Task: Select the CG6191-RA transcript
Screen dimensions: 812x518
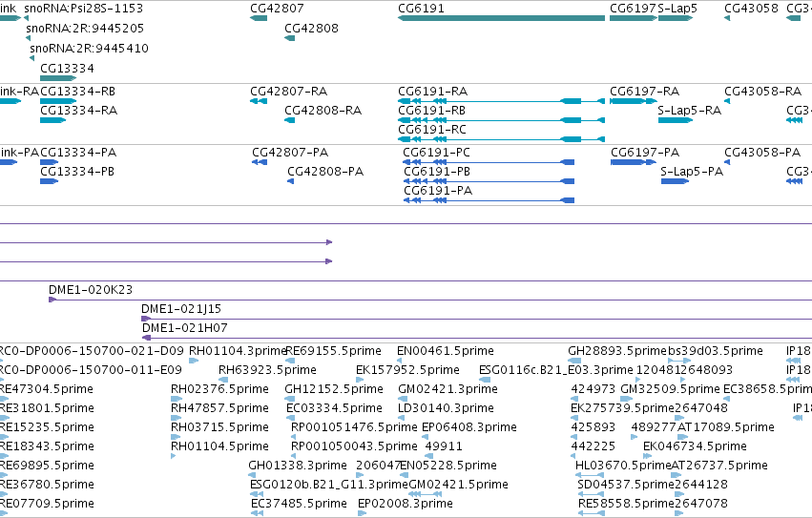Action: [x=501, y=101]
